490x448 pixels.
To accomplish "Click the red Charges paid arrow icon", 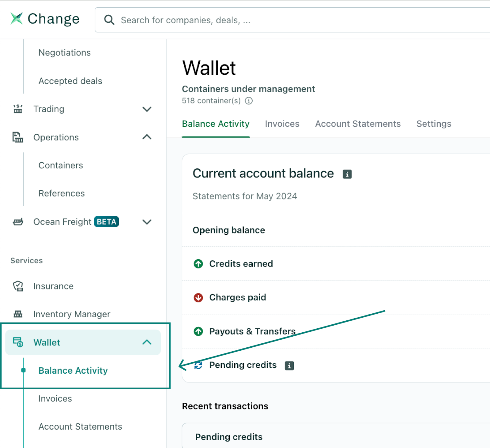I will tap(198, 297).
